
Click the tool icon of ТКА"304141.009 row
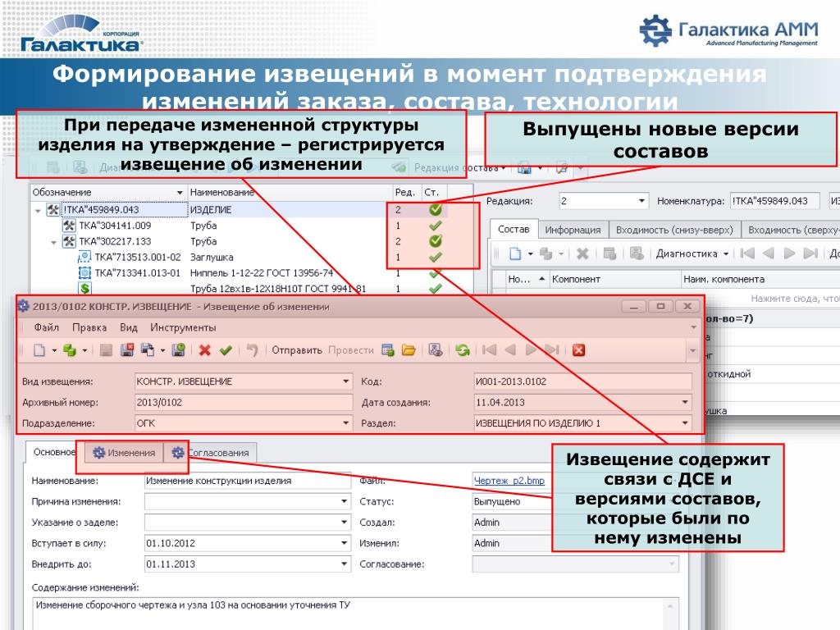[x=69, y=226]
